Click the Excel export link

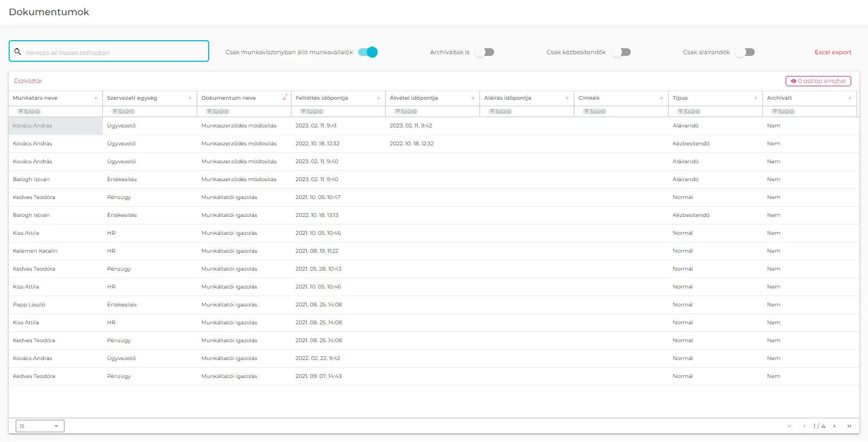click(x=833, y=53)
